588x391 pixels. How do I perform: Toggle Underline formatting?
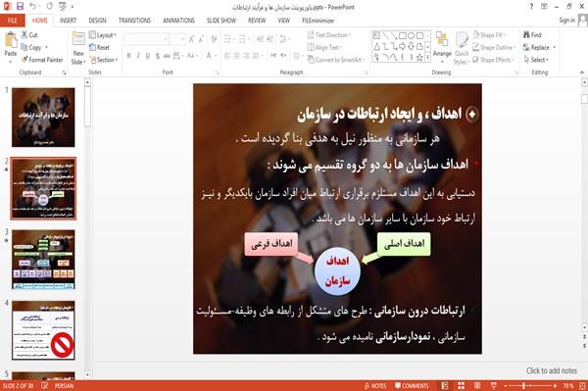[x=147, y=56]
